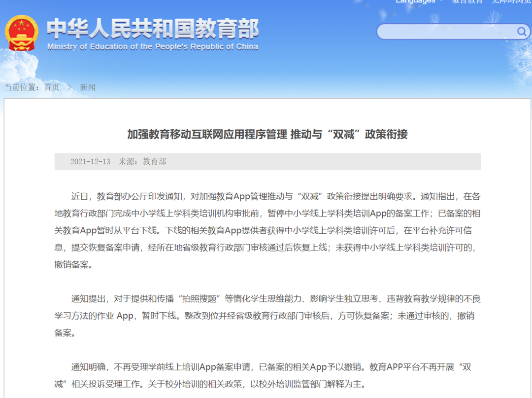Click the 当前位置 label
Viewport: 532px width, 398px height.
pos(22,87)
